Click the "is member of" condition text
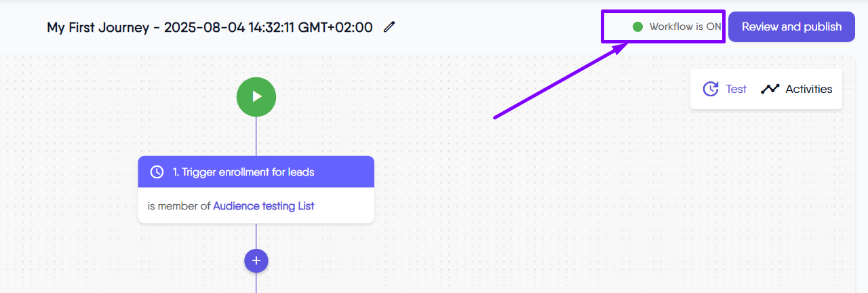The width and height of the screenshot is (868, 293). coord(179,206)
